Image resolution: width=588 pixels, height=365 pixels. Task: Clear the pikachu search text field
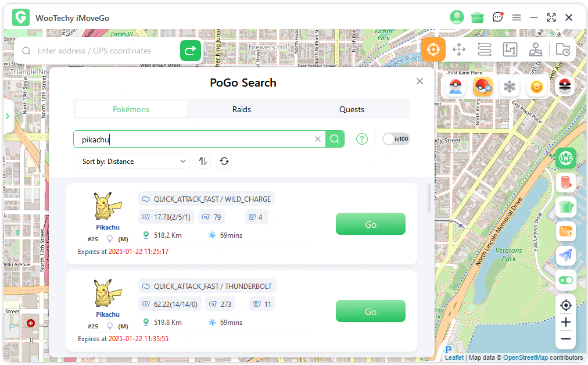tap(318, 139)
